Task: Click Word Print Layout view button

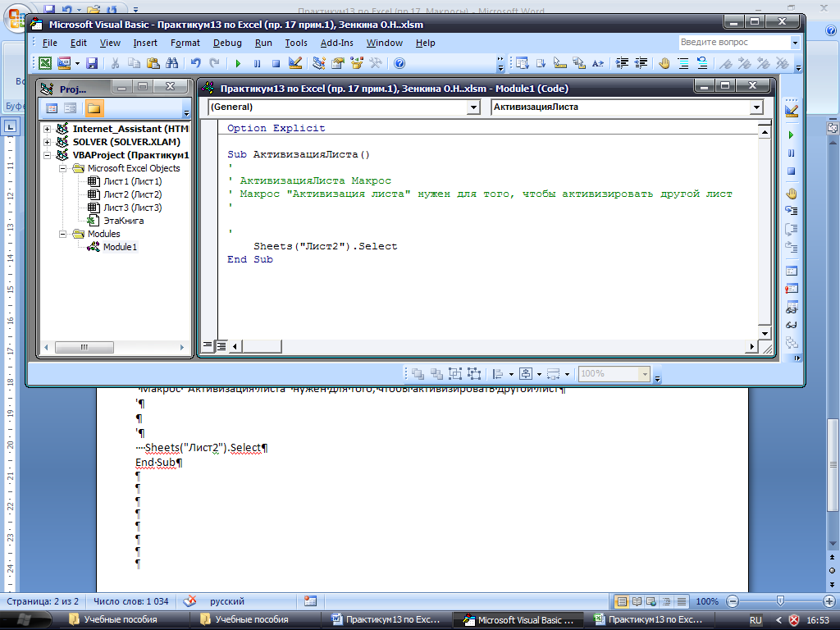Action: tap(622, 601)
